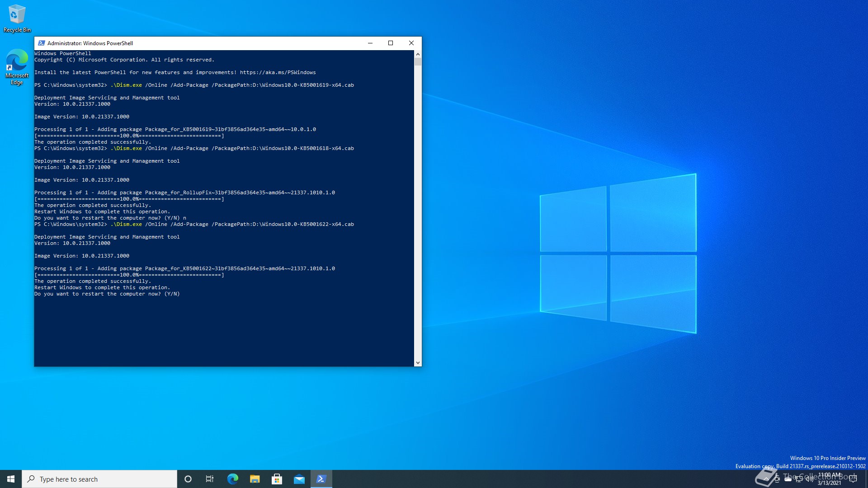868x488 pixels.
Task: Click the restart prompt answered with n
Action: pyautogui.click(x=110, y=218)
